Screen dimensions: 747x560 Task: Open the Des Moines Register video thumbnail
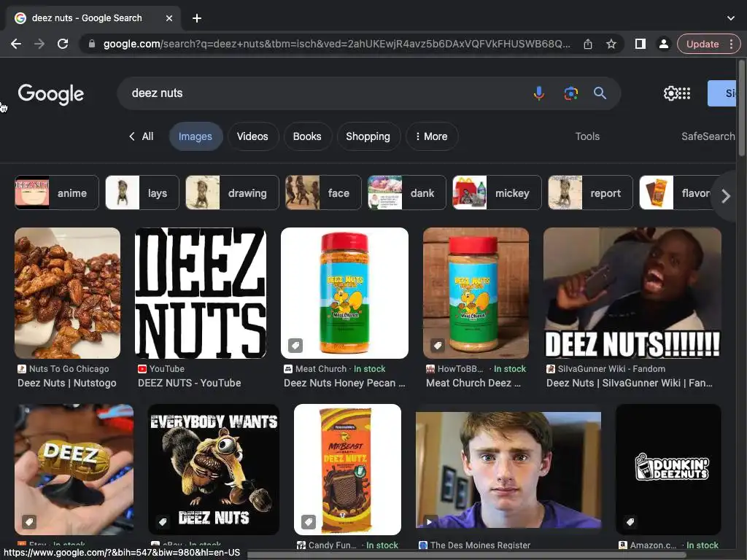pos(508,470)
